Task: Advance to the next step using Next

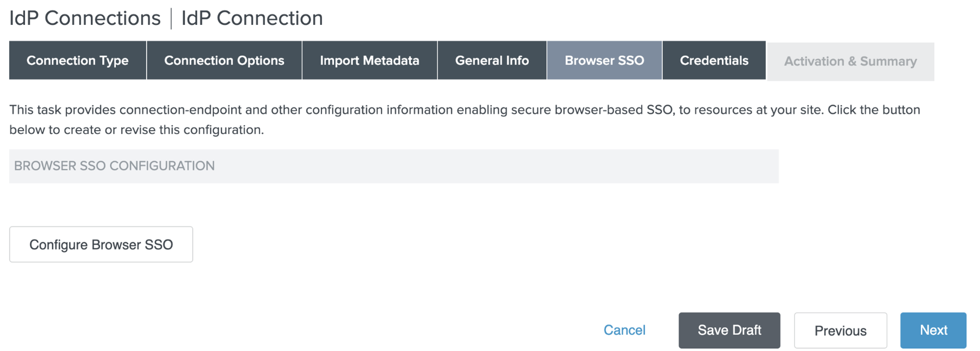Action: click(x=933, y=330)
